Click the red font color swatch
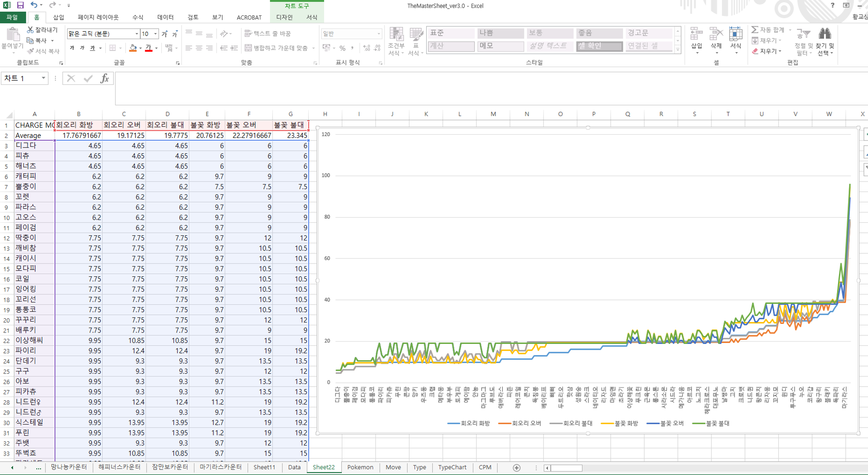The width and height of the screenshot is (868, 475). click(148, 48)
